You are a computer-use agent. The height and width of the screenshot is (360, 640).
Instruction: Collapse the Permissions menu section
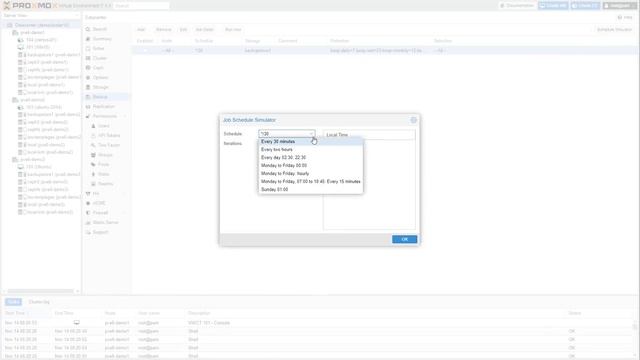click(124, 116)
